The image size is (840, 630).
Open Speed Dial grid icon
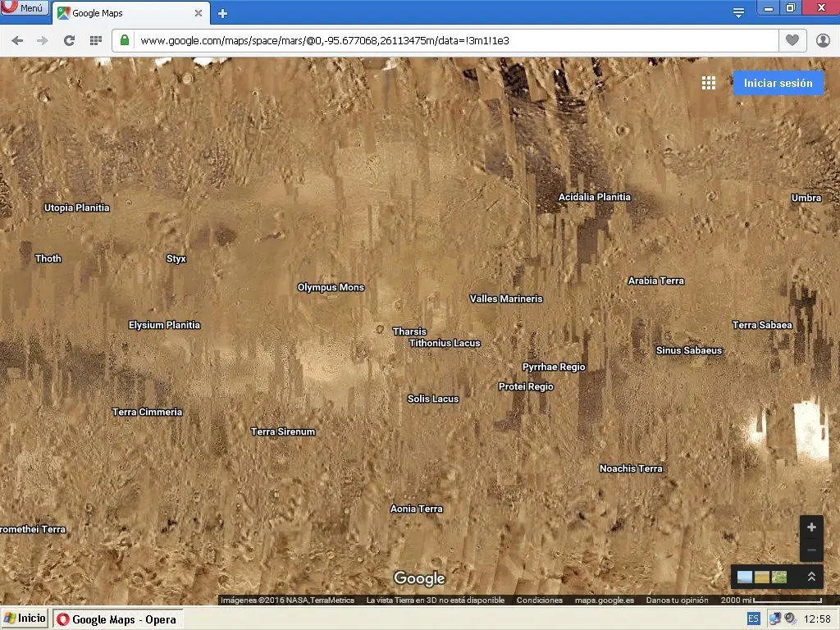point(96,41)
